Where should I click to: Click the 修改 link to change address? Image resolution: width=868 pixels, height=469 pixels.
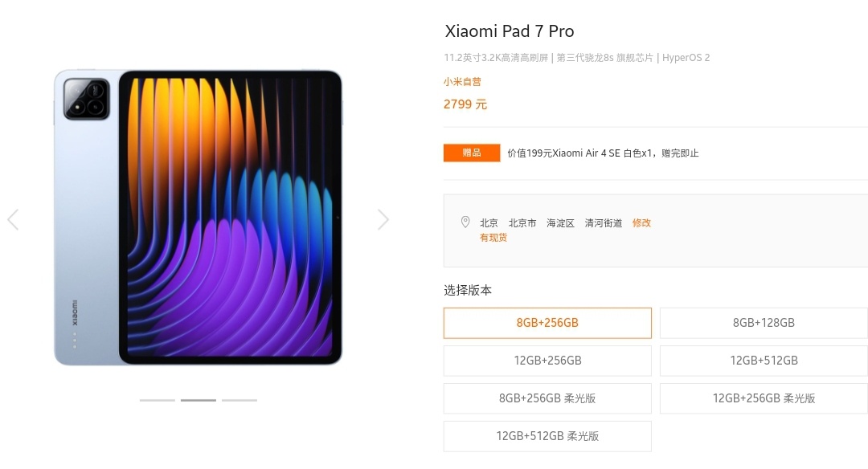641,223
